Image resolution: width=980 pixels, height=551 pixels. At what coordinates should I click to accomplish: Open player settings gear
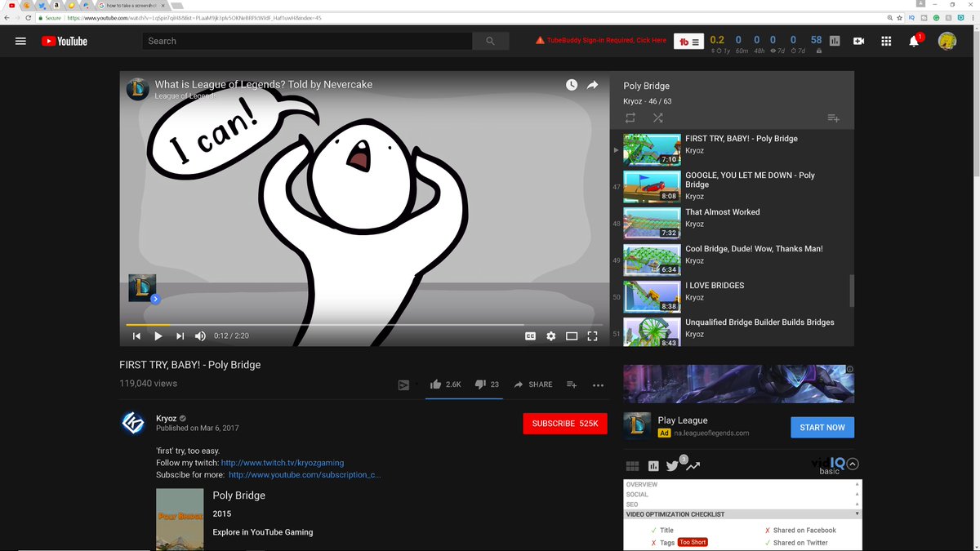[x=551, y=335]
